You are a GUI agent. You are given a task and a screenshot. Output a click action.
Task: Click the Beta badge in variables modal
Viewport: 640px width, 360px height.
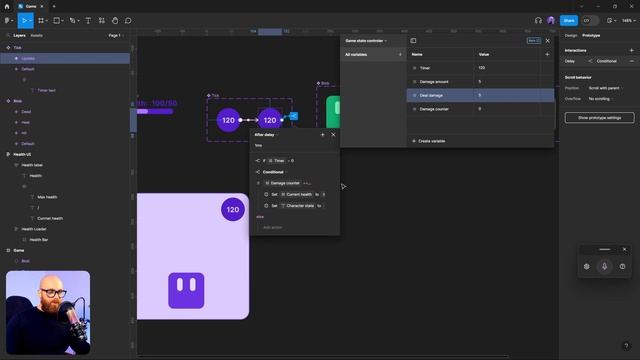533,41
